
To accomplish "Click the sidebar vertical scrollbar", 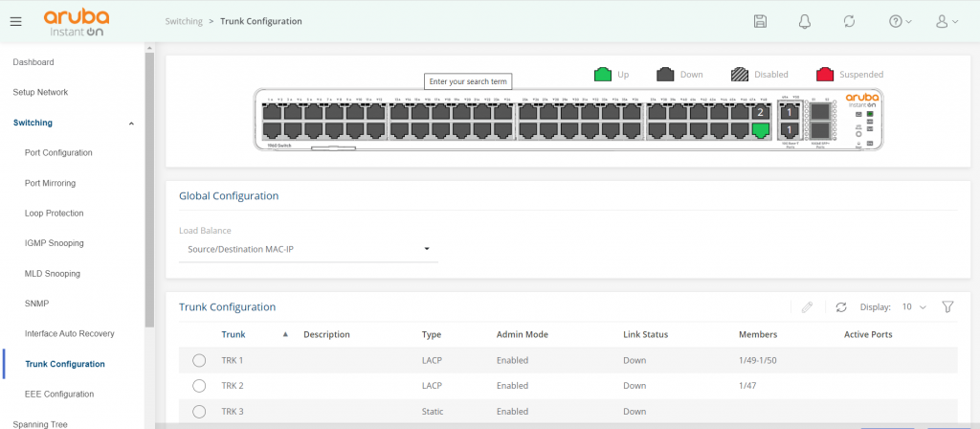I will pos(149,190).
